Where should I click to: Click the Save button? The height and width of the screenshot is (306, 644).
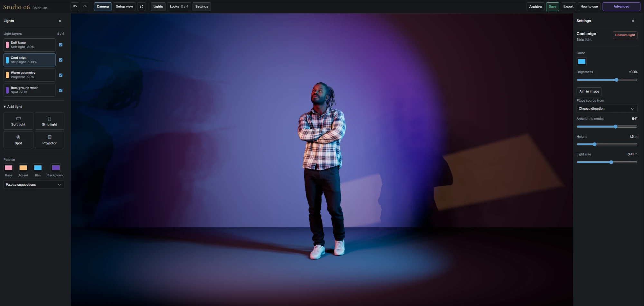[x=553, y=6]
